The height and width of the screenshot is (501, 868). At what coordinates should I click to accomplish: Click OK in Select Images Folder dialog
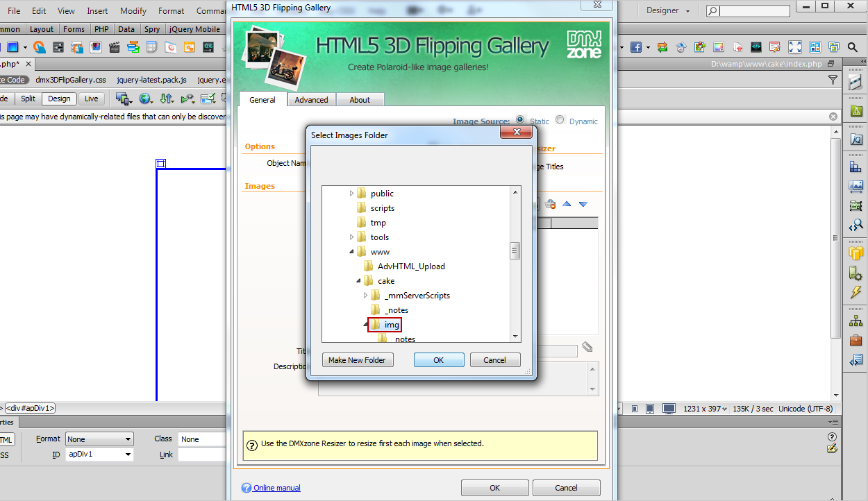pyautogui.click(x=439, y=360)
